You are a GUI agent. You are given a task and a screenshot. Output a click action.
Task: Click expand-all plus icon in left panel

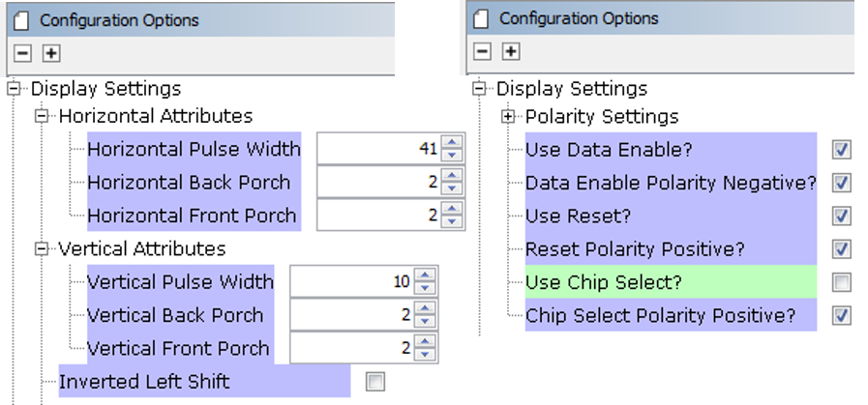[51, 53]
